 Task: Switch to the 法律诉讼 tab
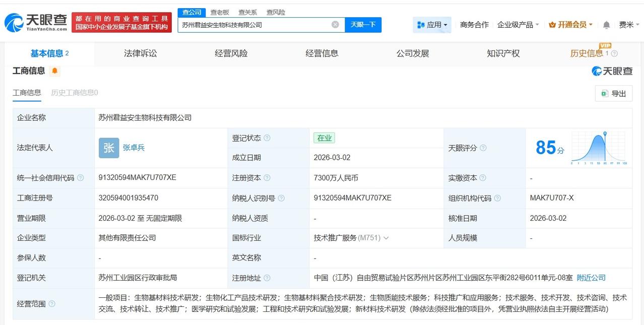click(141, 53)
